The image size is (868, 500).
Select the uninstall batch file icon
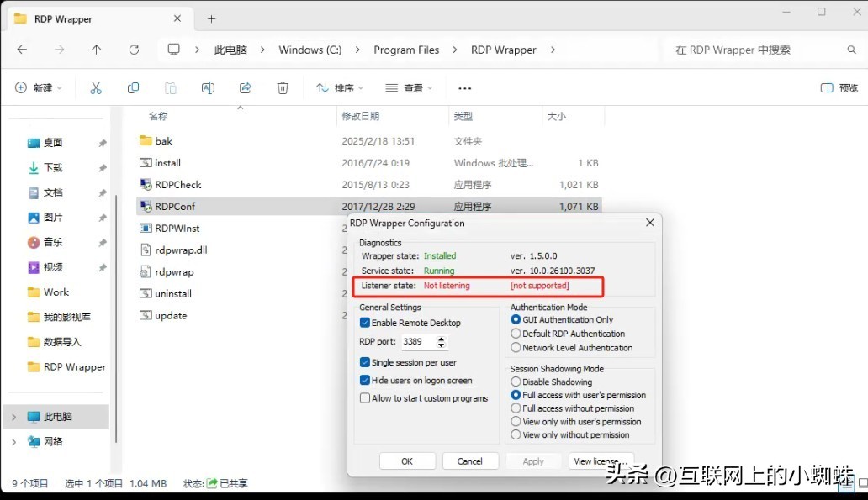146,293
